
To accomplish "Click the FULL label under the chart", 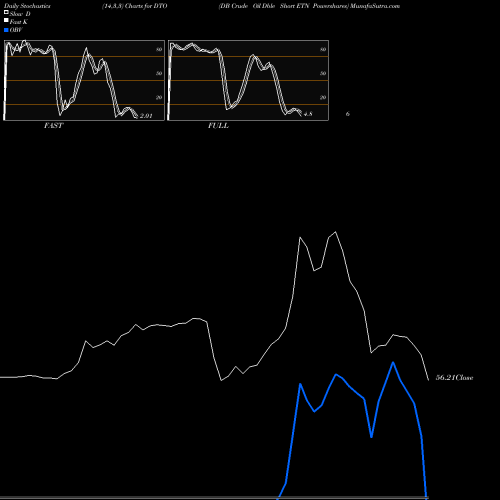I will tap(218, 126).
